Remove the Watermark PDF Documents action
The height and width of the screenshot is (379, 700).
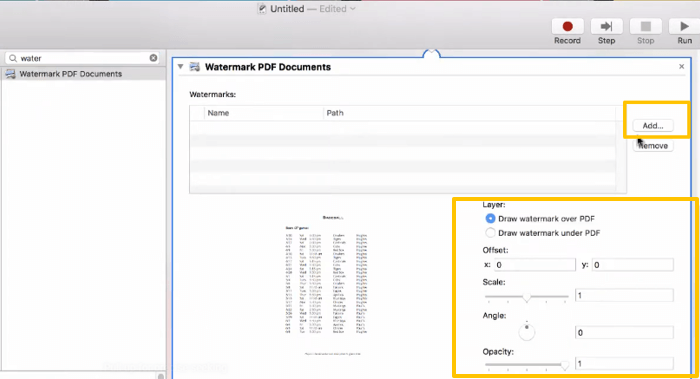[681, 67]
